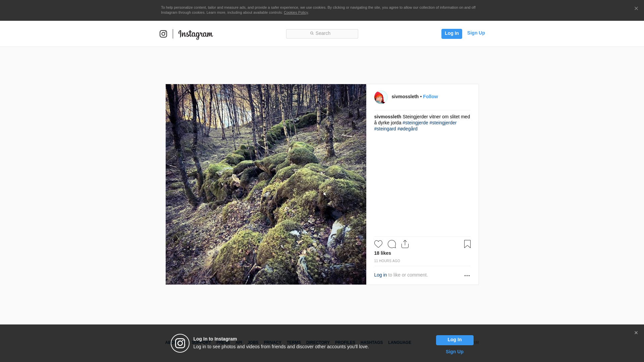The image size is (644, 362).
Task: Click the Log In button in header
Action: (451, 34)
